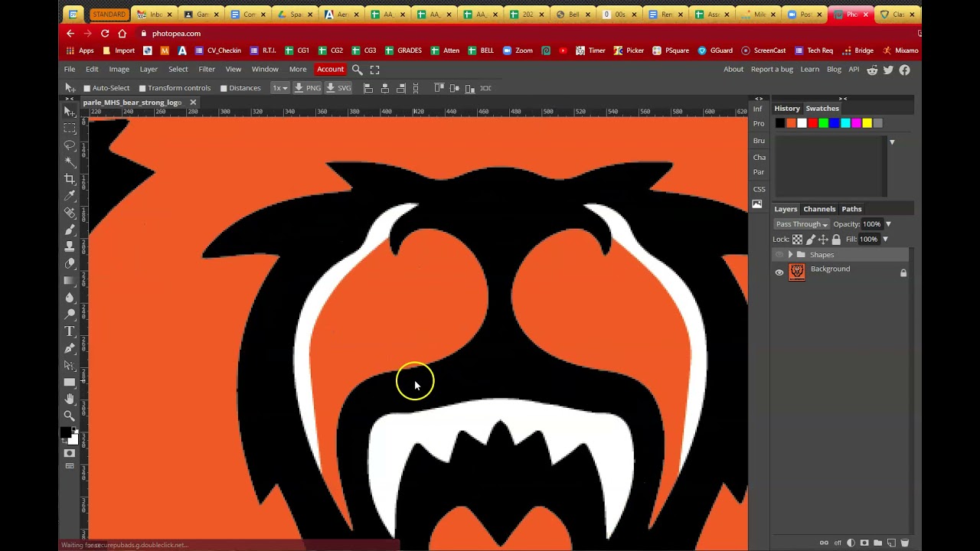Select the Zoom tool
Viewport: 980px width, 551px height.
click(70, 416)
